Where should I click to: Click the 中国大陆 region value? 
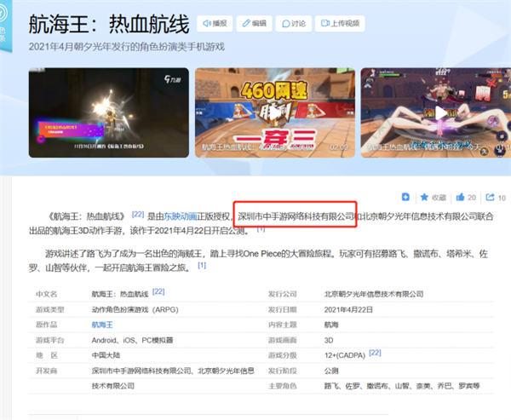tap(106, 355)
